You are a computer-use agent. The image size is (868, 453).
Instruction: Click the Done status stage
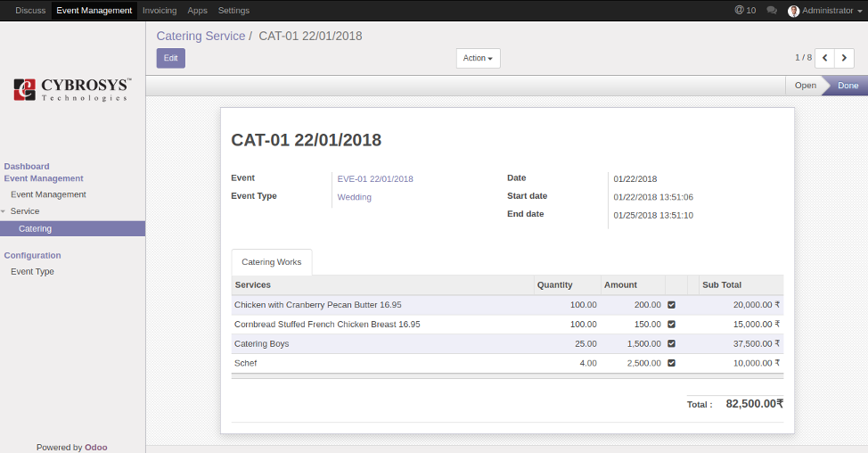point(848,86)
